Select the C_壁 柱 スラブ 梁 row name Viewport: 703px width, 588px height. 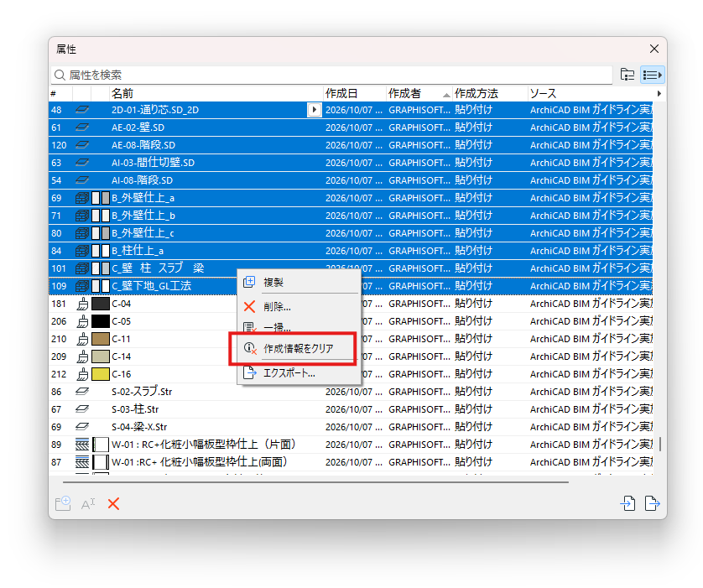click(158, 268)
